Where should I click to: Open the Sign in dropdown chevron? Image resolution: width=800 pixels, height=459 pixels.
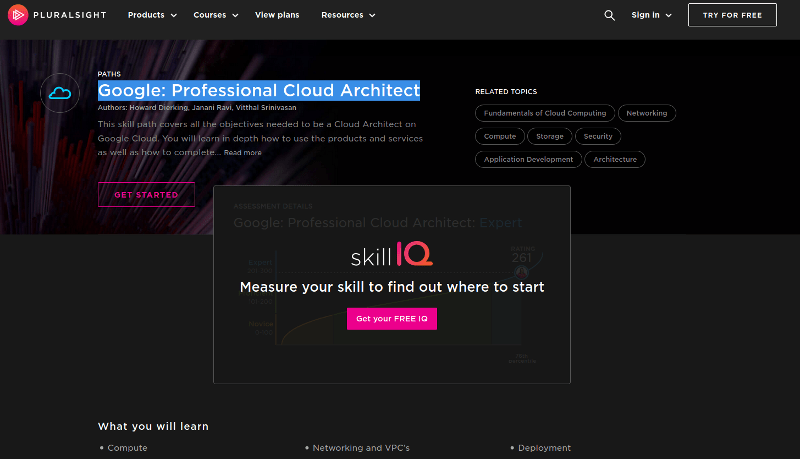[668, 15]
